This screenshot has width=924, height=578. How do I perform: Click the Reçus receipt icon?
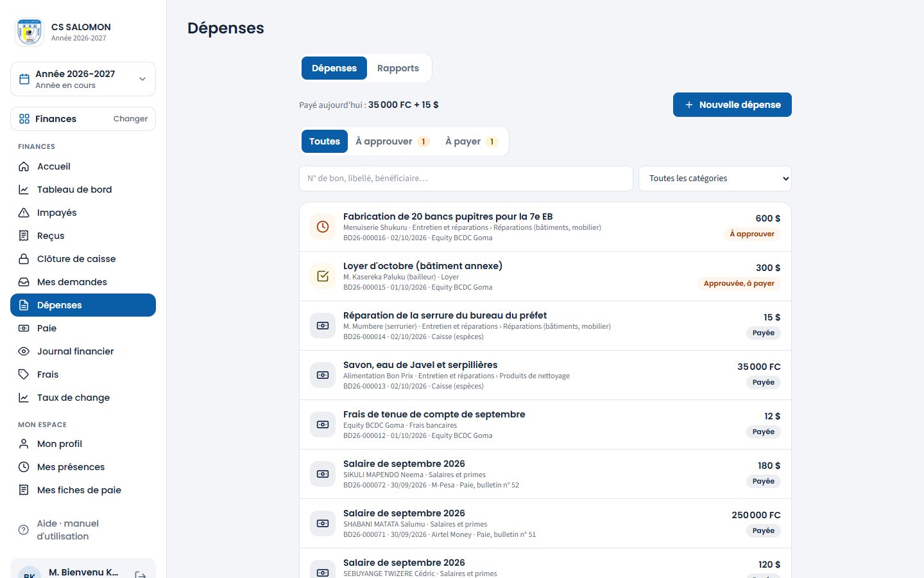tap(24, 236)
